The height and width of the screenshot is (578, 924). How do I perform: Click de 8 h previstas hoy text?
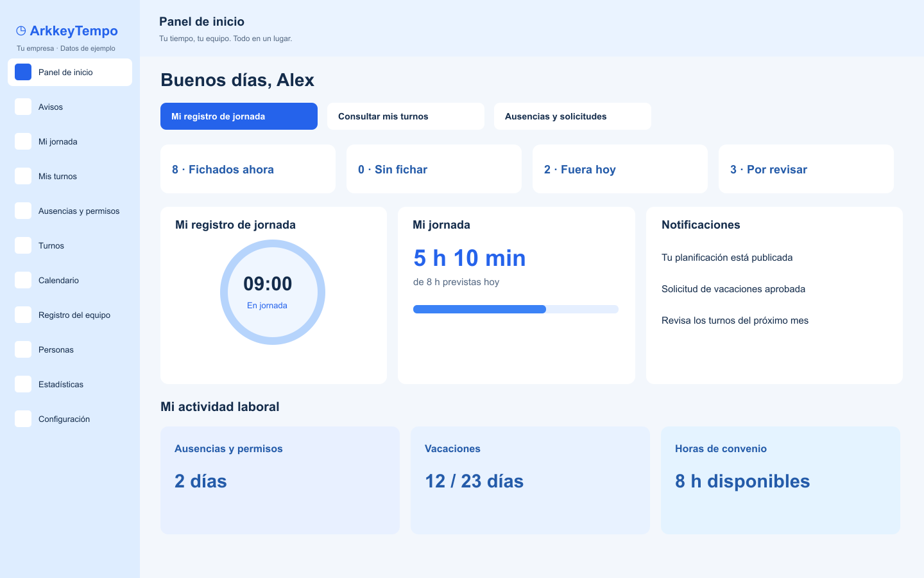[456, 282]
